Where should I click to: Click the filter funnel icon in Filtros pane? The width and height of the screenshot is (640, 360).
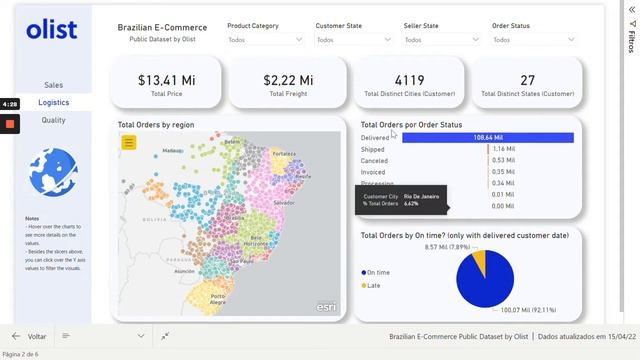[x=632, y=24]
